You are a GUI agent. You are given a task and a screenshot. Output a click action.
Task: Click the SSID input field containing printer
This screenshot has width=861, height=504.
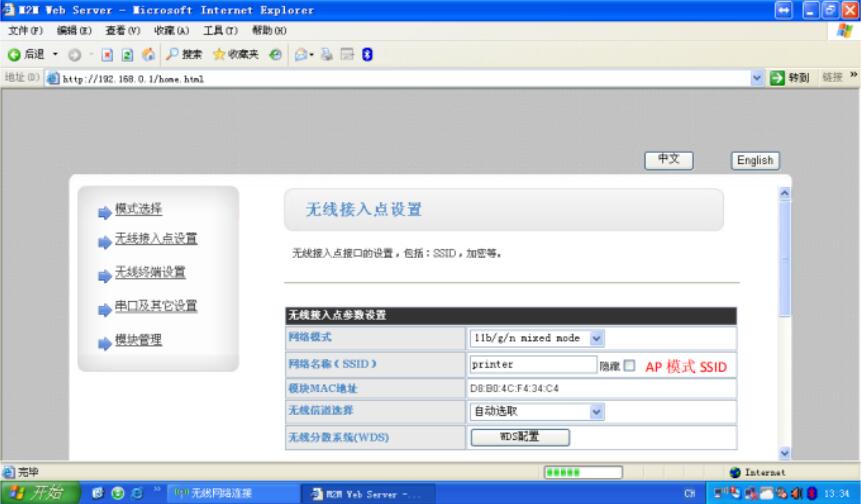tap(532, 365)
